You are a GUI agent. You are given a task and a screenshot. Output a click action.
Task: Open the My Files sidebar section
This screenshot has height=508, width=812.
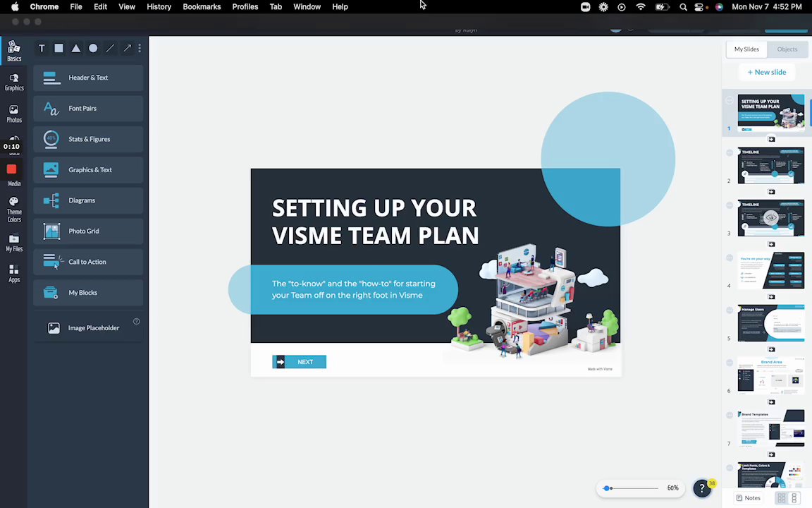click(14, 243)
